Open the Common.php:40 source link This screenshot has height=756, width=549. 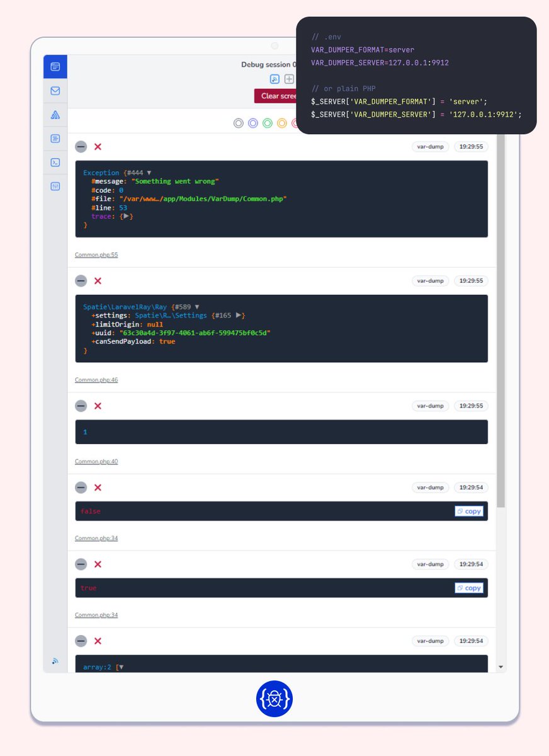coord(96,462)
